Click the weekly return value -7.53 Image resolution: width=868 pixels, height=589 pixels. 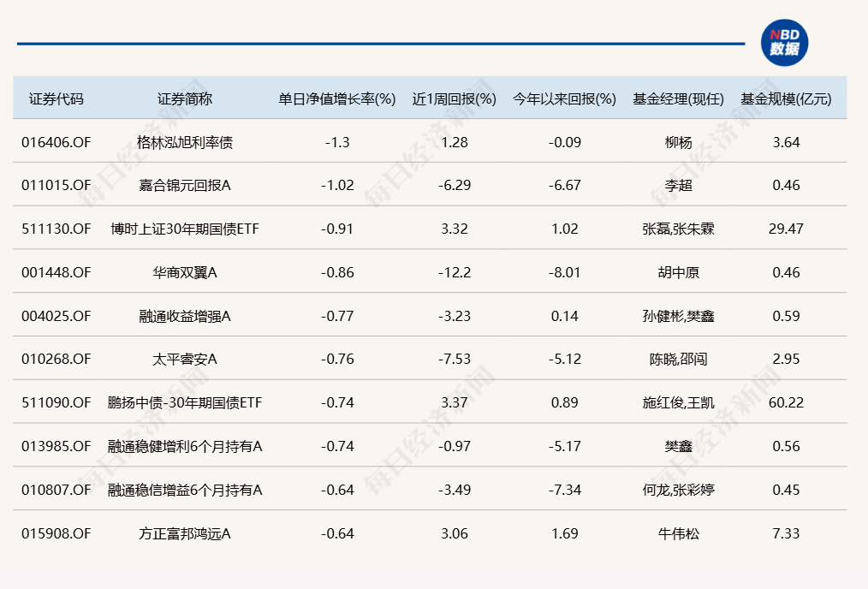tap(455, 360)
